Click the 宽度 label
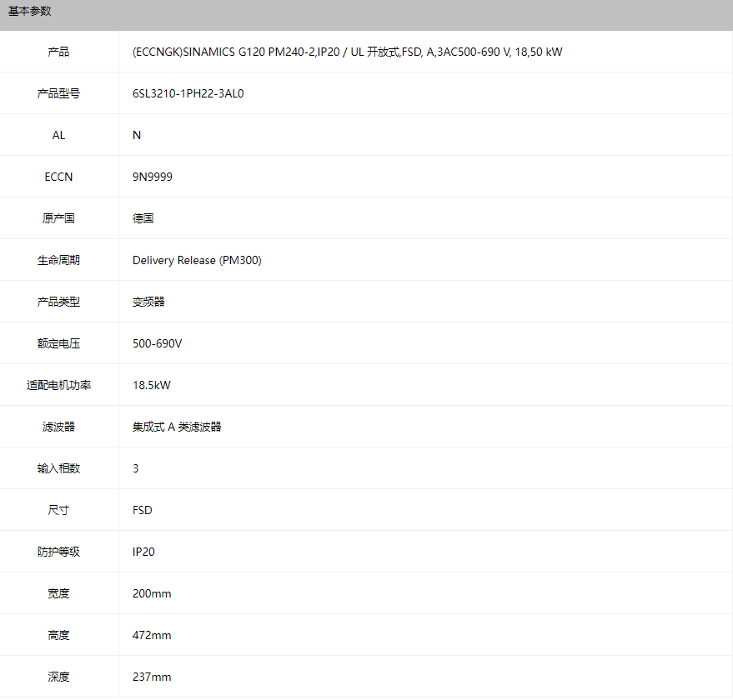Viewport: 733px width, 700px height. tap(58, 593)
